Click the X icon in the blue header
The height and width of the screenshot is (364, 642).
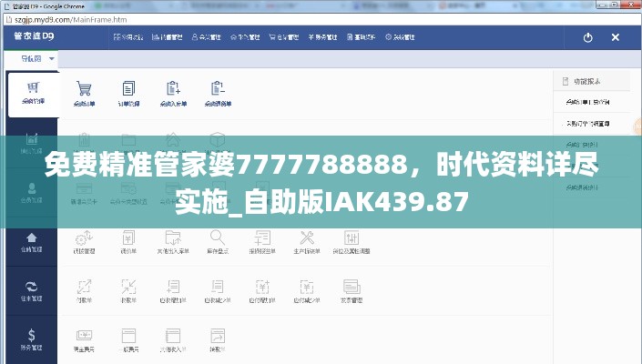615,37
